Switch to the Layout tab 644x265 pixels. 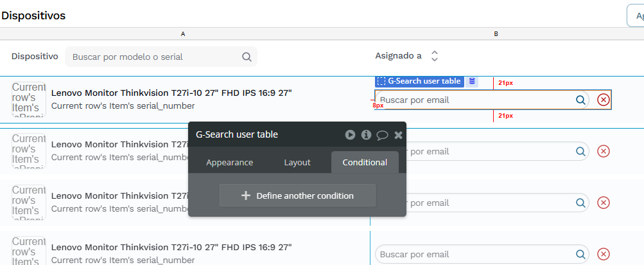[297, 163]
